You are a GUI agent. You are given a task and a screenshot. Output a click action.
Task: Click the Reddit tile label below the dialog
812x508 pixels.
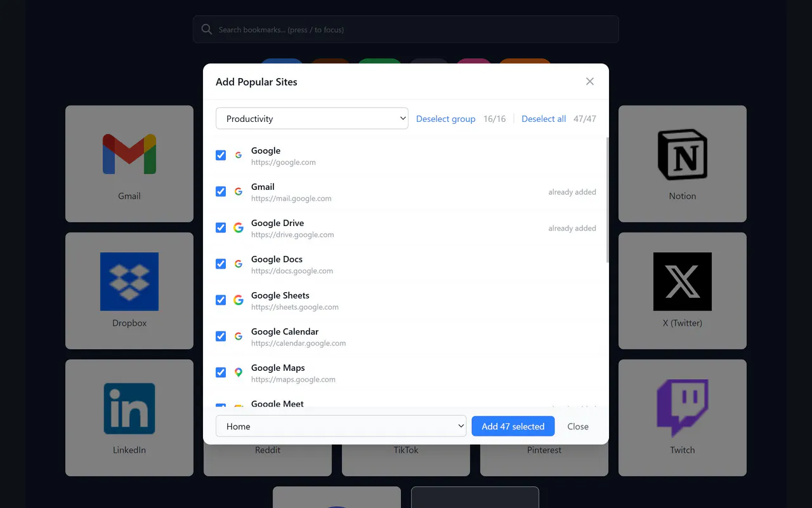pyautogui.click(x=268, y=450)
